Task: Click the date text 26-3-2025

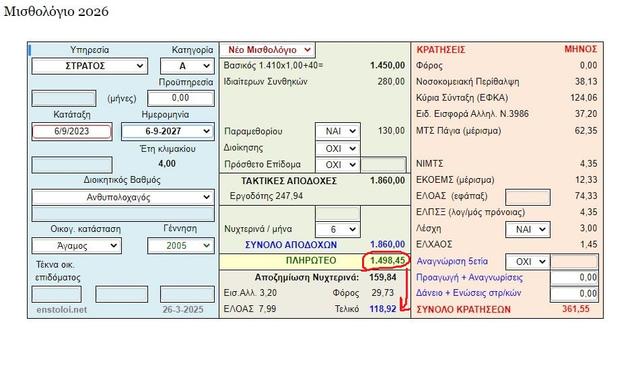Action: coord(183,310)
